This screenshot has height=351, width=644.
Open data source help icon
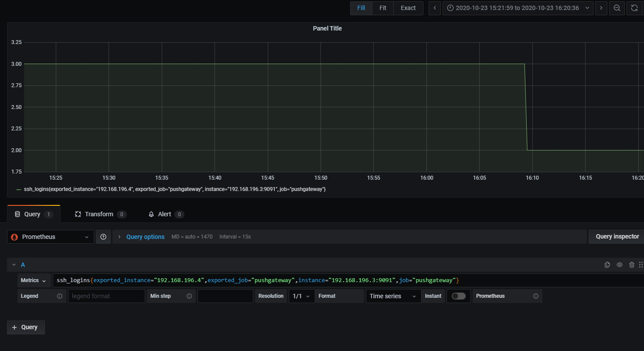tap(103, 237)
